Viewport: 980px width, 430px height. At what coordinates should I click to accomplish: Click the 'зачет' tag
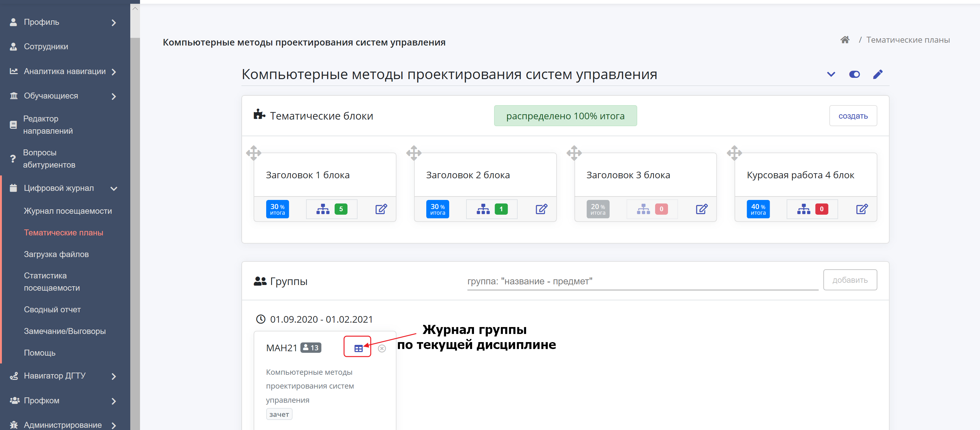click(x=279, y=414)
